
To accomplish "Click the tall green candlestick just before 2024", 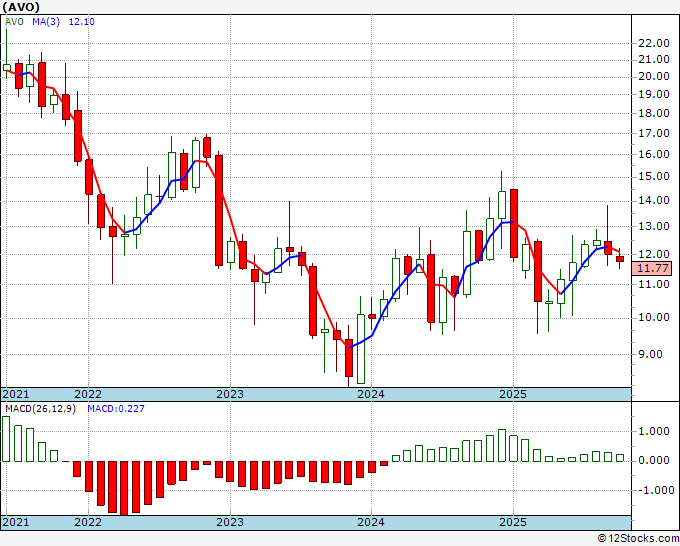I will tap(361, 349).
